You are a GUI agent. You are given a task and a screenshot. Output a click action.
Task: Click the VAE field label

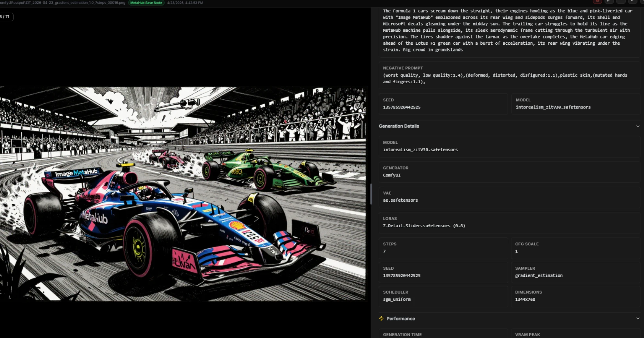coord(387,193)
